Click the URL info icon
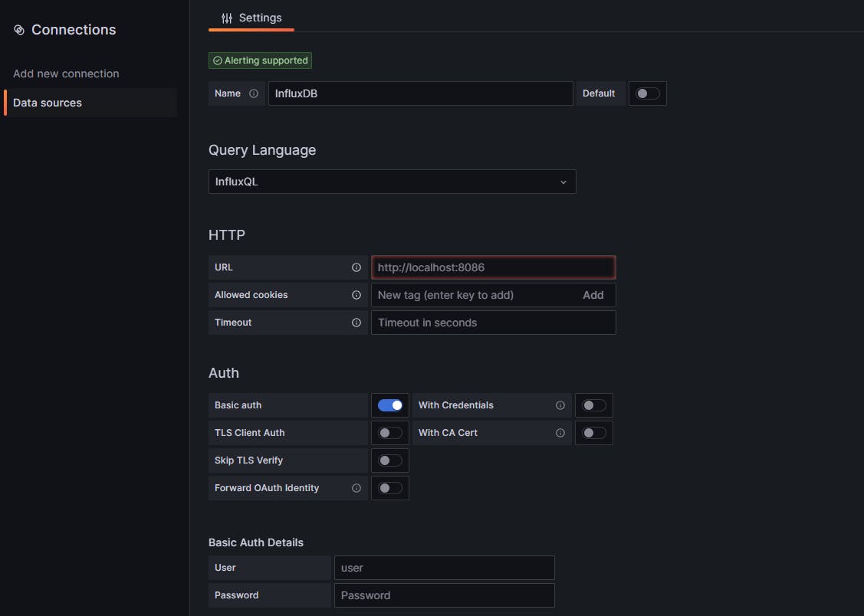The width and height of the screenshot is (864, 616). (356, 267)
